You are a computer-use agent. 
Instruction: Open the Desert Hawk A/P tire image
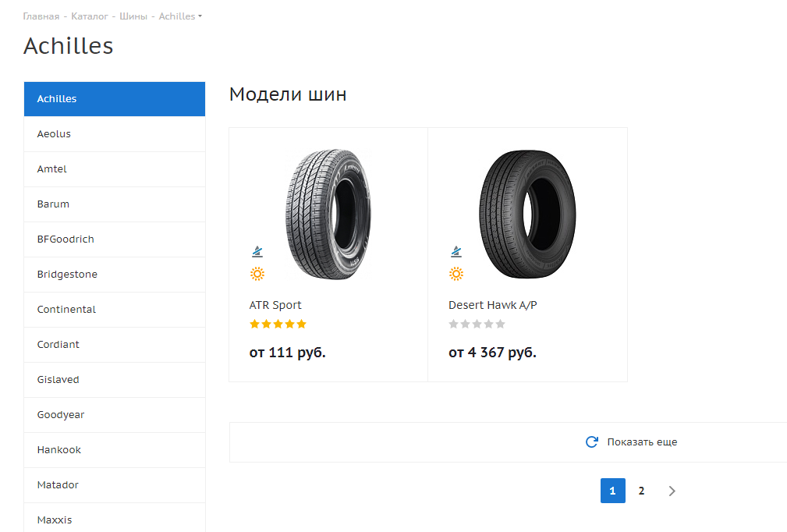pos(527,215)
